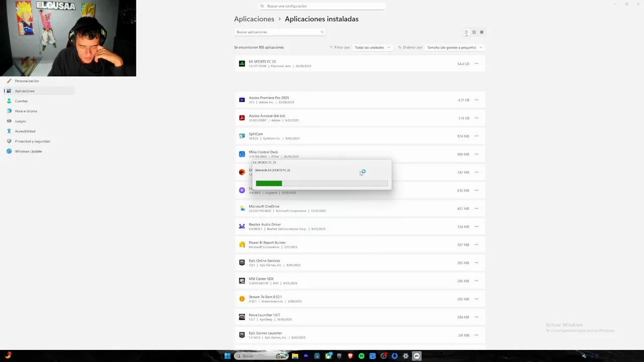Click the Adobe Premiere Pro 2025 app icon
Image resolution: width=644 pixels, height=362 pixels.
[242, 100]
